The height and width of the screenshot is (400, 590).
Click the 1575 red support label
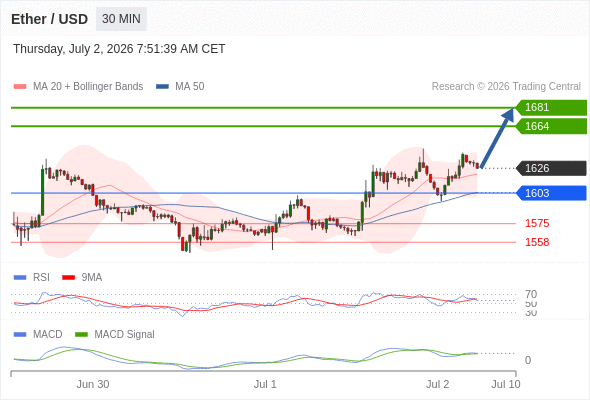click(x=537, y=223)
